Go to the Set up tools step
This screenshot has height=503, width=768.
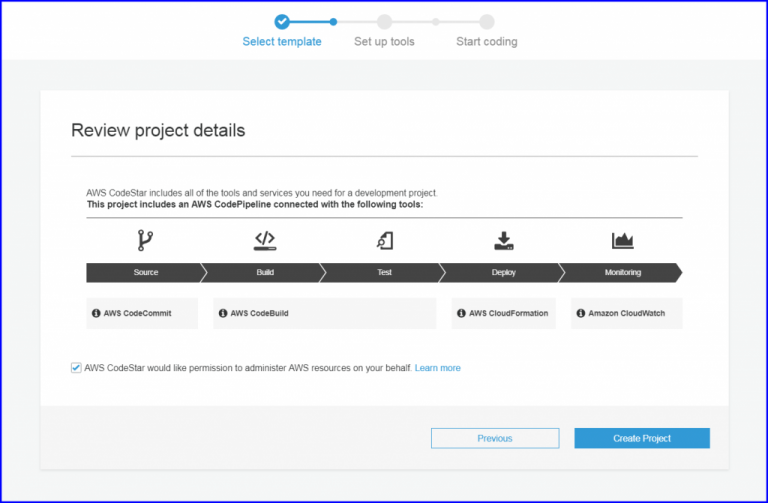click(384, 42)
